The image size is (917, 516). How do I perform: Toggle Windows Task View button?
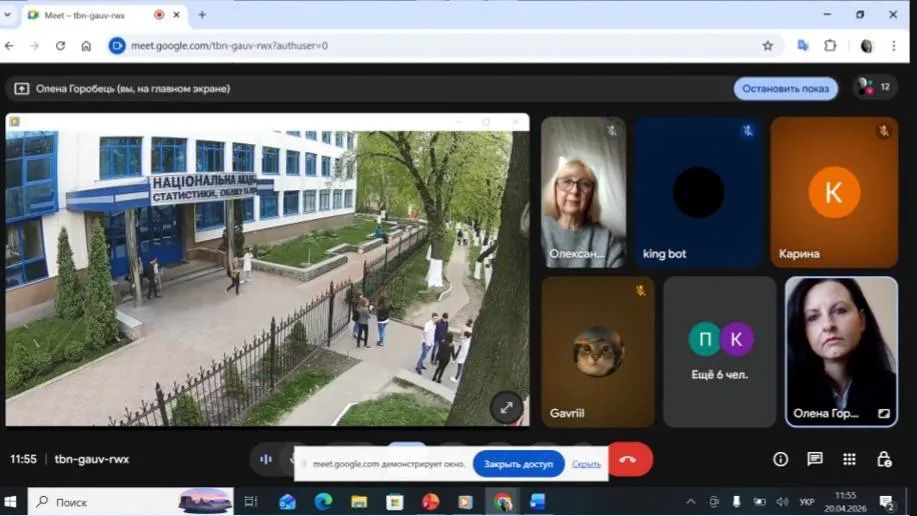(x=251, y=502)
